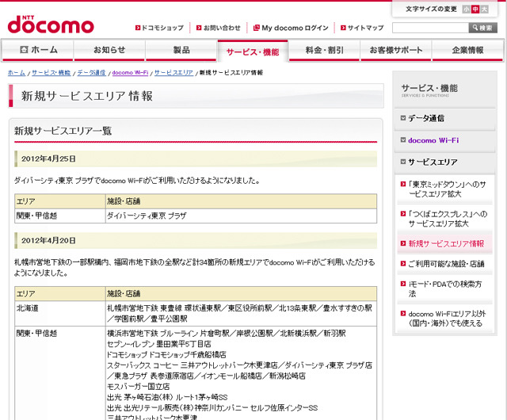The image size is (507, 420).
Task: Click the 検索 search button
Action: tap(483, 28)
